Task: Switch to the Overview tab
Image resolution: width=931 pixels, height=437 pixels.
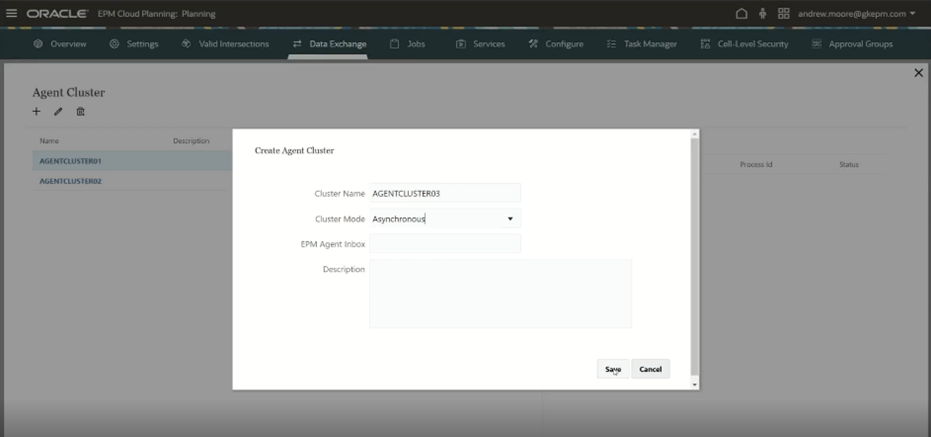Action: (x=60, y=44)
